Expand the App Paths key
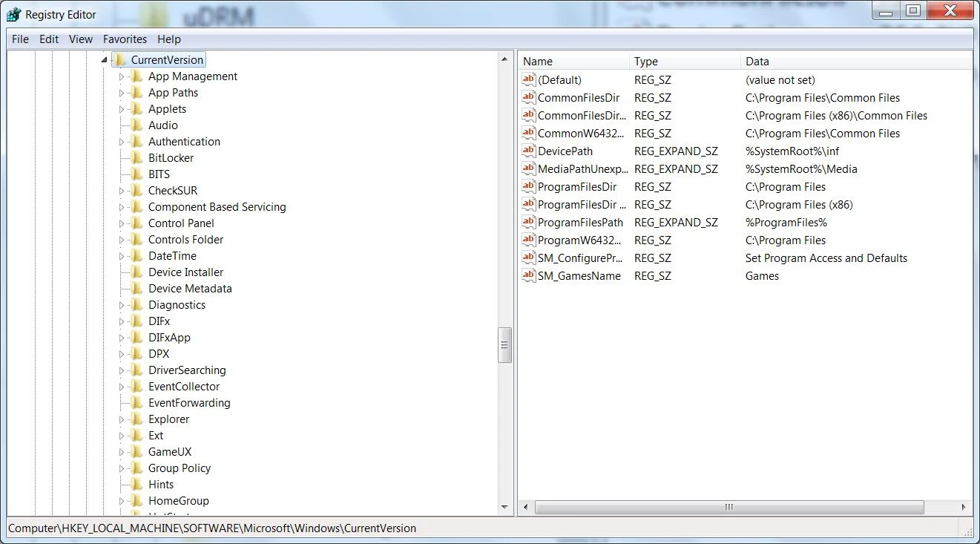 tap(122, 93)
